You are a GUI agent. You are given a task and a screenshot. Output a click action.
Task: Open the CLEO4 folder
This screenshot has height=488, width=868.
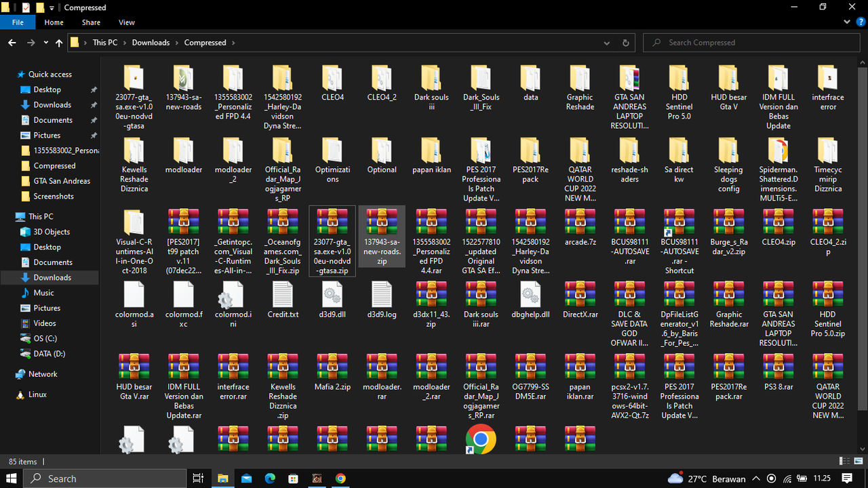tap(332, 83)
